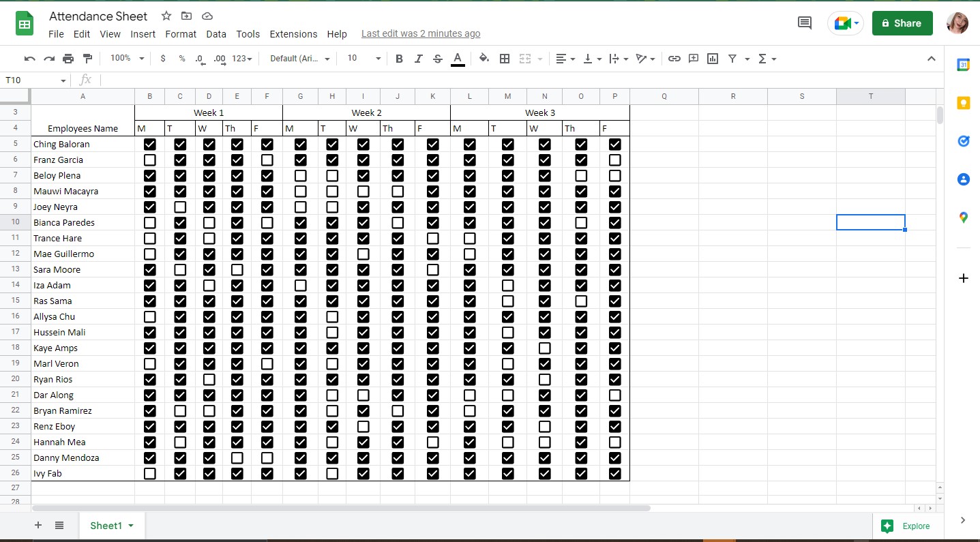
Task: Click the Explore button
Action: click(x=906, y=526)
